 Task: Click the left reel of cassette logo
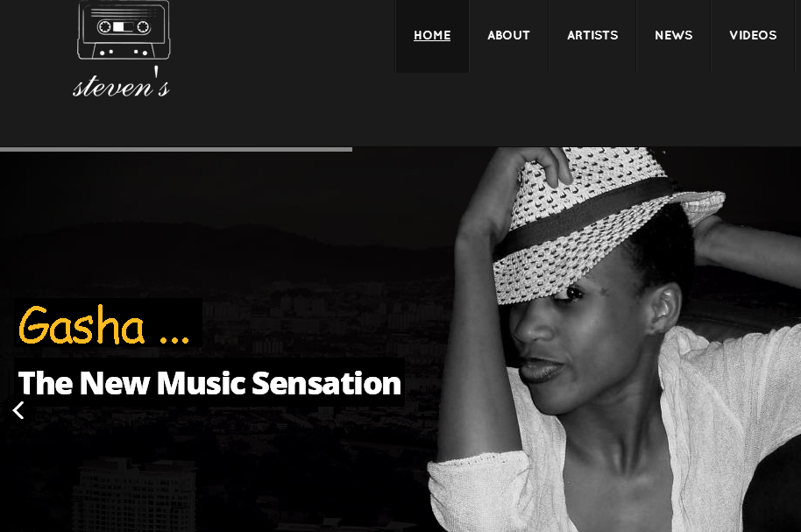tap(104, 26)
